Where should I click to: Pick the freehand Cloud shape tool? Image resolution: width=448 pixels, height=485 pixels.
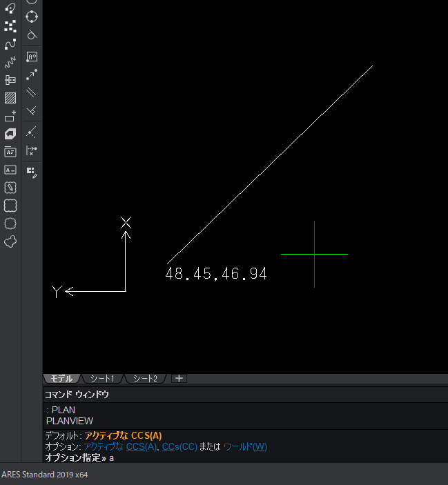click(10, 241)
